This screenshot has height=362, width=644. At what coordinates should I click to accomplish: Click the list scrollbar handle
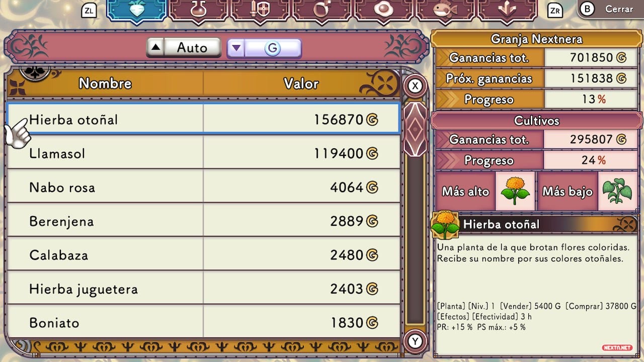tap(415, 129)
